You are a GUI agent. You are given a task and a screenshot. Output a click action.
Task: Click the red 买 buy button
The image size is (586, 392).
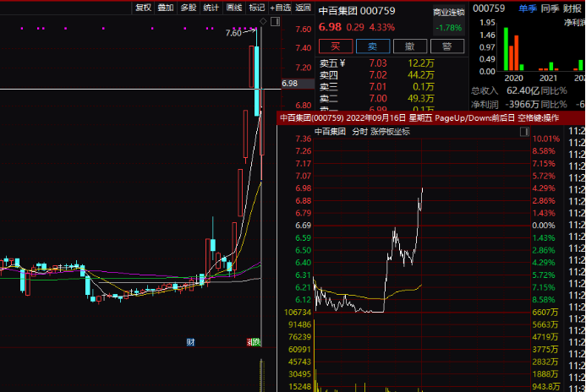(336, 46)
